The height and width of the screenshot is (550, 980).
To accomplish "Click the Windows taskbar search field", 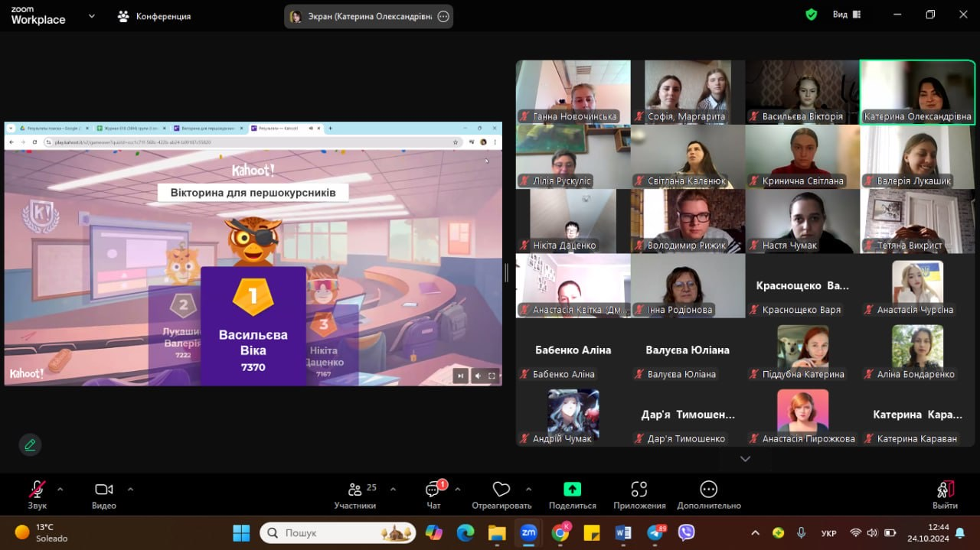I will coord(337,532).
